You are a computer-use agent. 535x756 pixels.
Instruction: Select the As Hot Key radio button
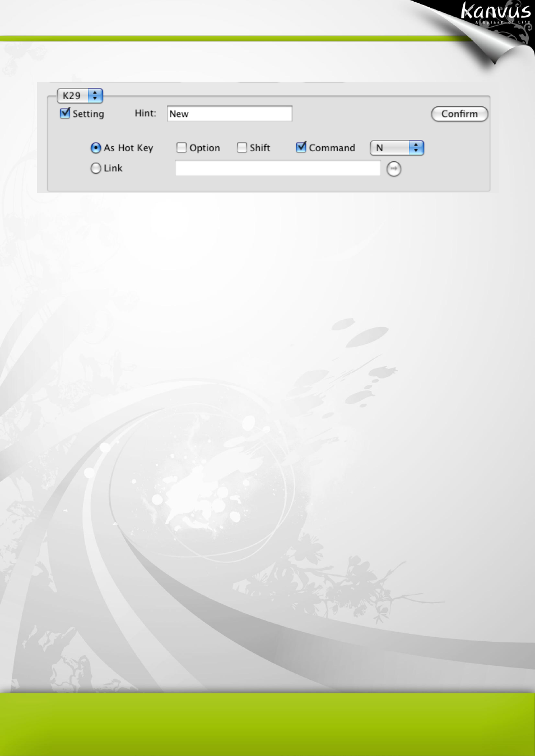(x=96, y=148)
